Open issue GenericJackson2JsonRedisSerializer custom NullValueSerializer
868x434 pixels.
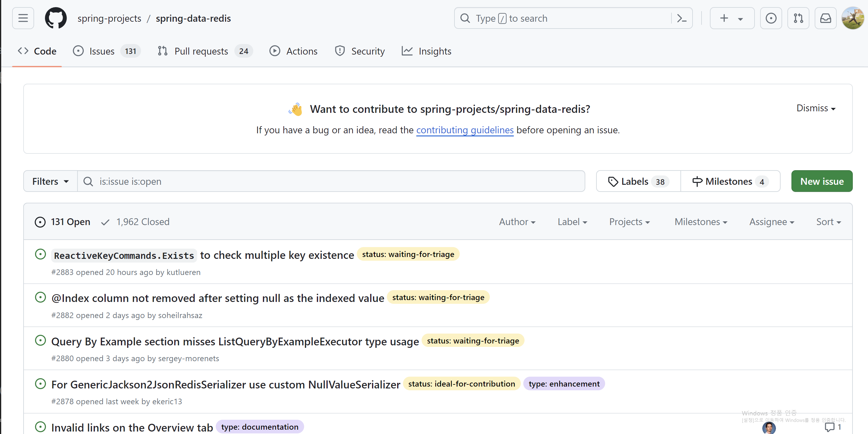[x=225, y=384]
